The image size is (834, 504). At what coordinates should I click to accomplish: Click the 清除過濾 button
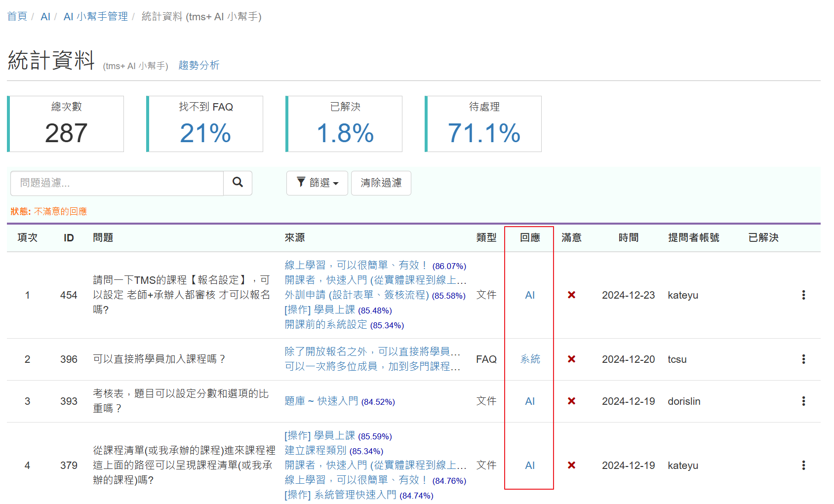[381, 183]
